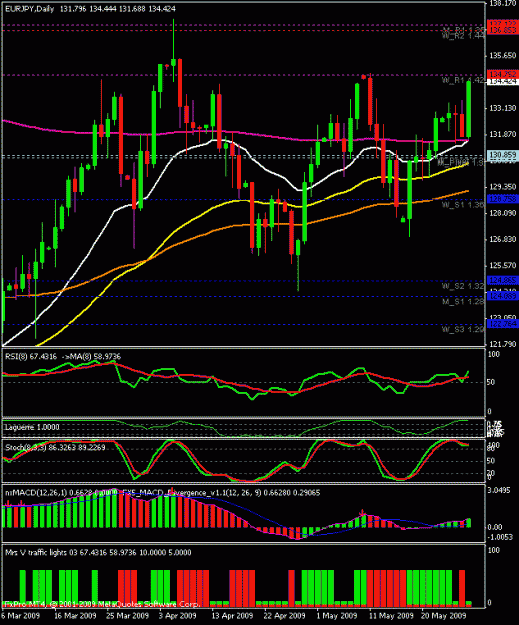
Task: Click the 3.0495 MACD scale value
Action: 500,491
